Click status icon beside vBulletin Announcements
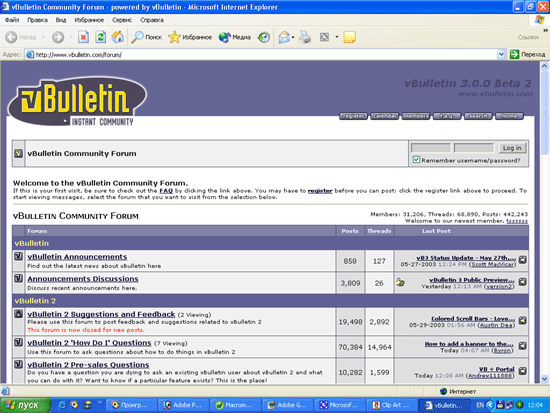Viewport: 550px width, 413px height. (19, 256)
